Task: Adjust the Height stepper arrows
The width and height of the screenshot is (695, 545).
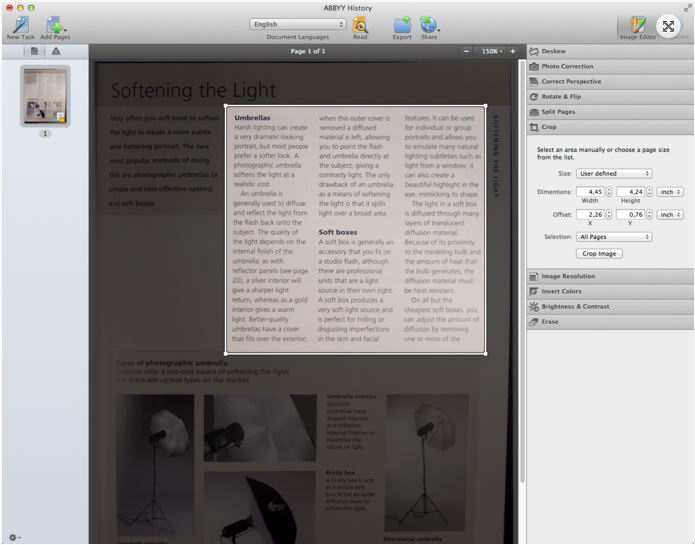Action: tap(649, 191)
